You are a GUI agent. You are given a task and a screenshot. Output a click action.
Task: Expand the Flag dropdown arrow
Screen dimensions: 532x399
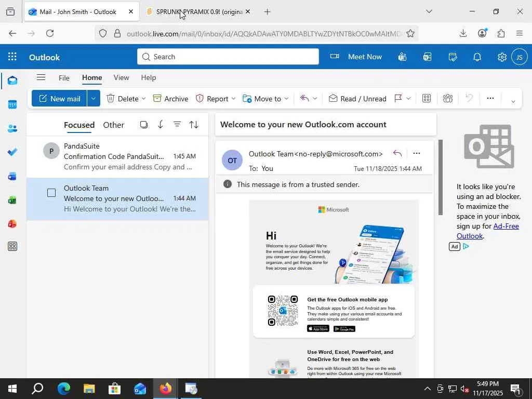(x=408, y=98)
